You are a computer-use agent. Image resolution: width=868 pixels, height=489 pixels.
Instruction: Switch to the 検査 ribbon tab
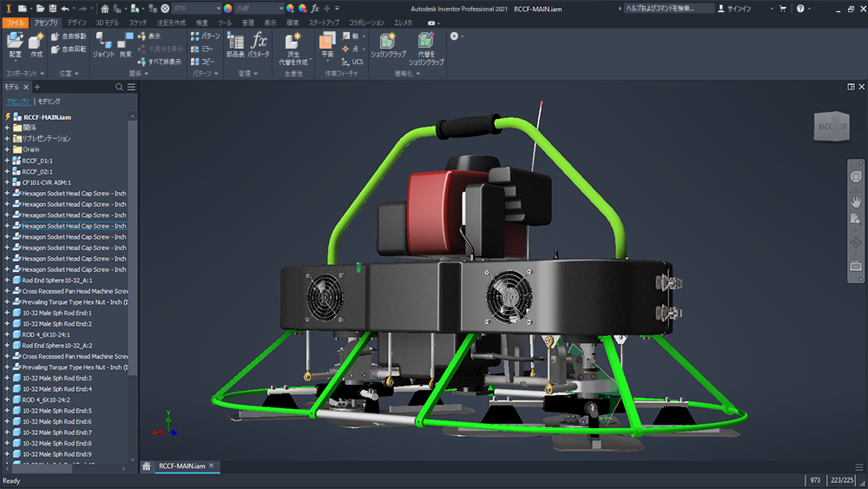click(x=202, y=23)
